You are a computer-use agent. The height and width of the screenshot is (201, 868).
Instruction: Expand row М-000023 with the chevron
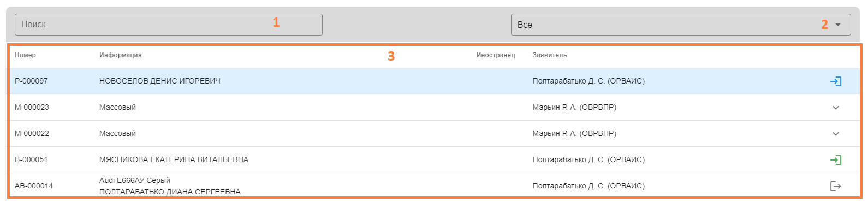point(835,108)
